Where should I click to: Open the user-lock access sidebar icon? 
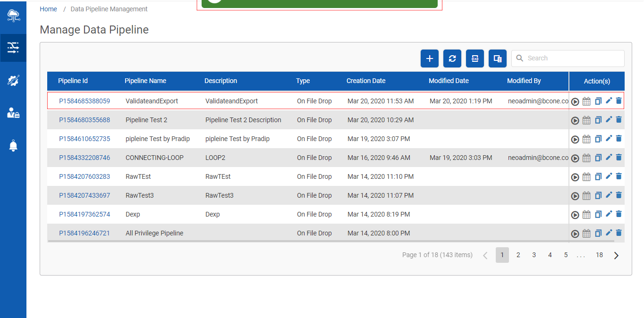pyautogui.click(x=13, y=113)
